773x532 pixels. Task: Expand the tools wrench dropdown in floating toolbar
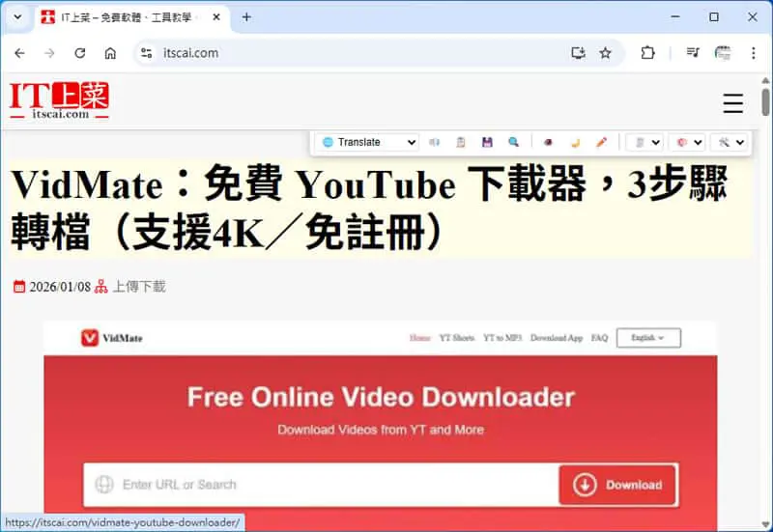click(730, 142)
